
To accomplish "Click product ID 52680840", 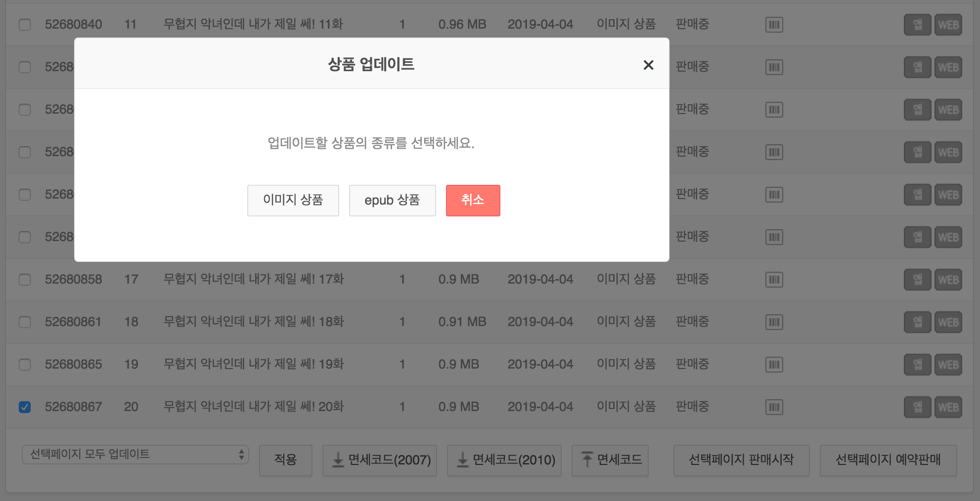I will [x=73, y=24].
